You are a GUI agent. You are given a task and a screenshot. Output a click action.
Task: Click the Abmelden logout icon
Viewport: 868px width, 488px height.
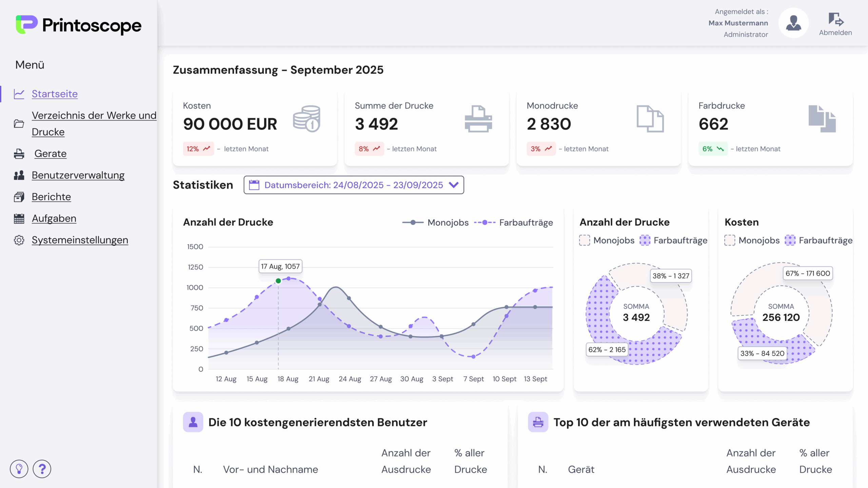point(836,20)
